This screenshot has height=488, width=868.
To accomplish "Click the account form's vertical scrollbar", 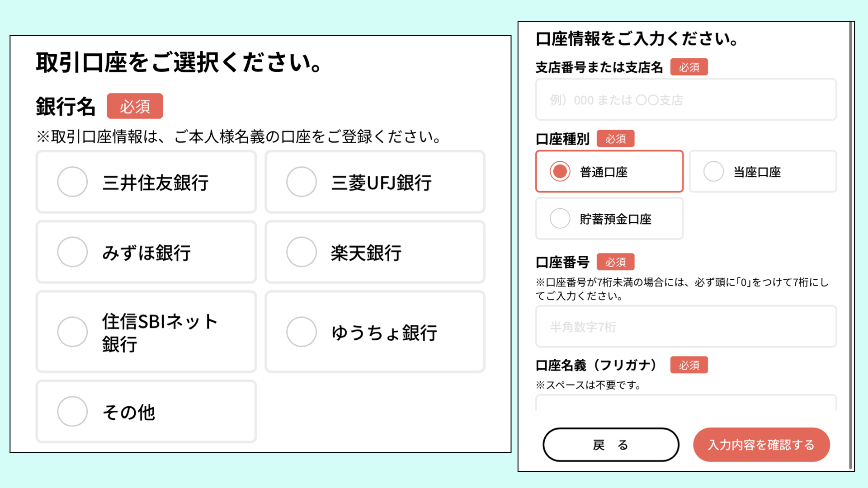I will (x=851, y=244).
